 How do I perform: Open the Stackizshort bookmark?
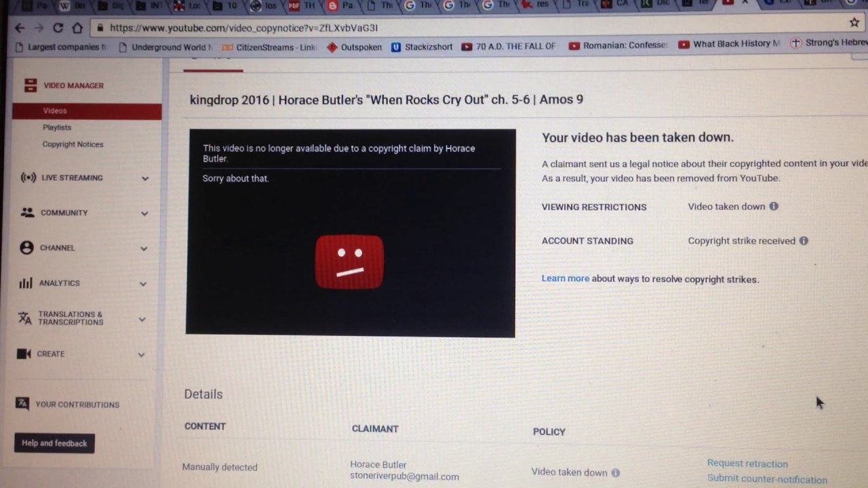[x=422, y=47]
